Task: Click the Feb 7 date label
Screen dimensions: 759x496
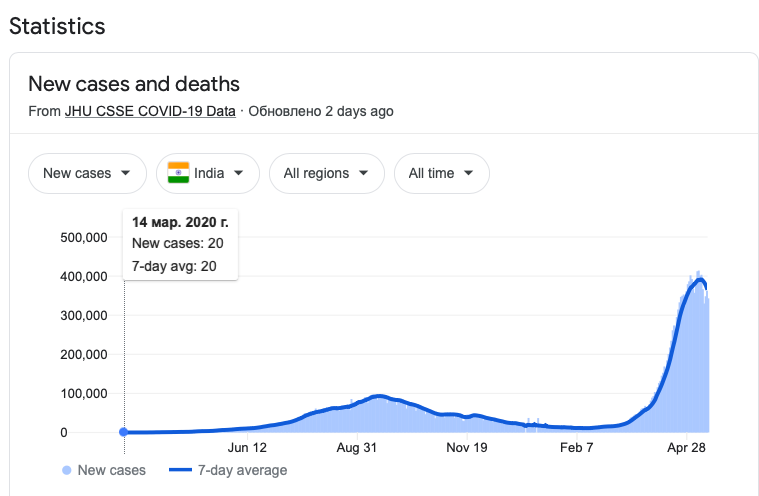Action: coord(576,448)
